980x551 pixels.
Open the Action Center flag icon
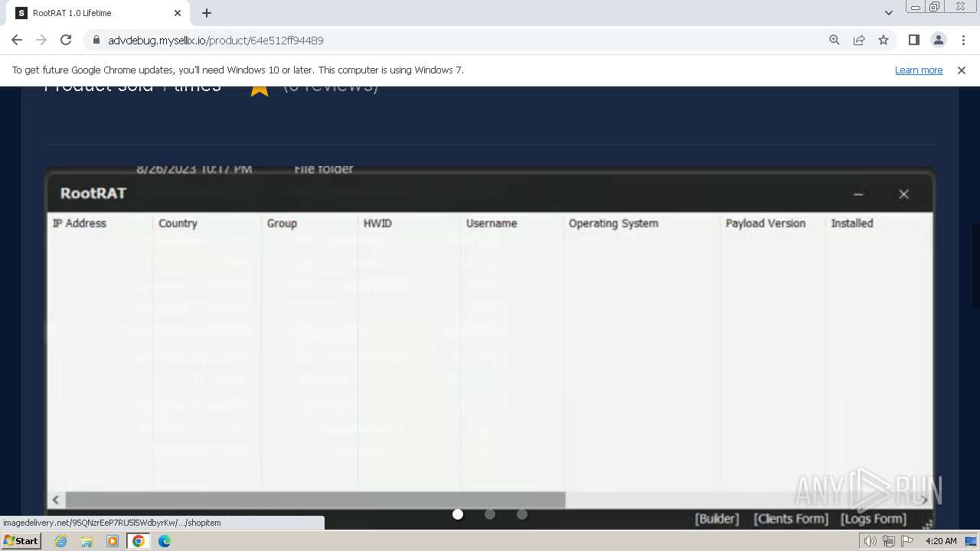[x=907, y=541]
